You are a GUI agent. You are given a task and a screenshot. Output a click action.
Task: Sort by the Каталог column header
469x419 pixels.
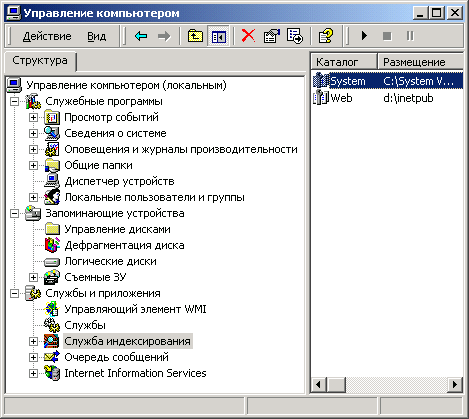344,62
